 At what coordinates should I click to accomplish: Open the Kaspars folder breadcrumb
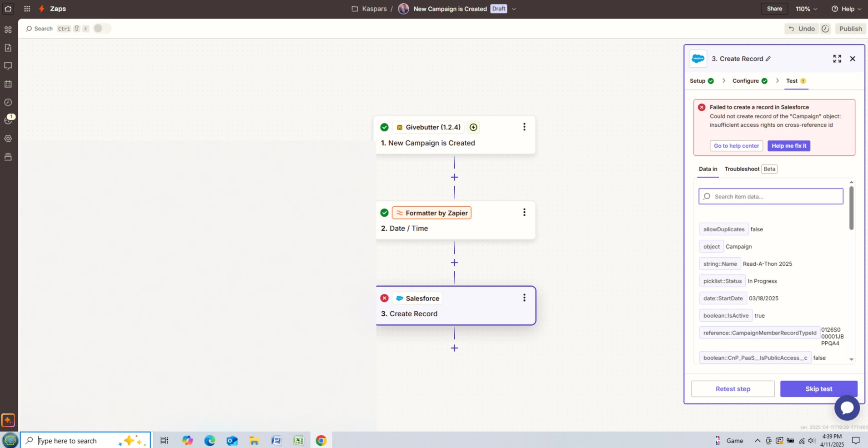tap(369, 9)
